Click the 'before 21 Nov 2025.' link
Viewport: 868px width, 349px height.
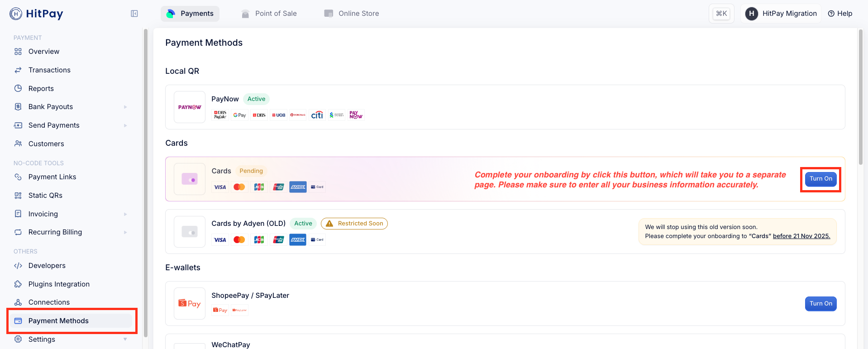801,236
